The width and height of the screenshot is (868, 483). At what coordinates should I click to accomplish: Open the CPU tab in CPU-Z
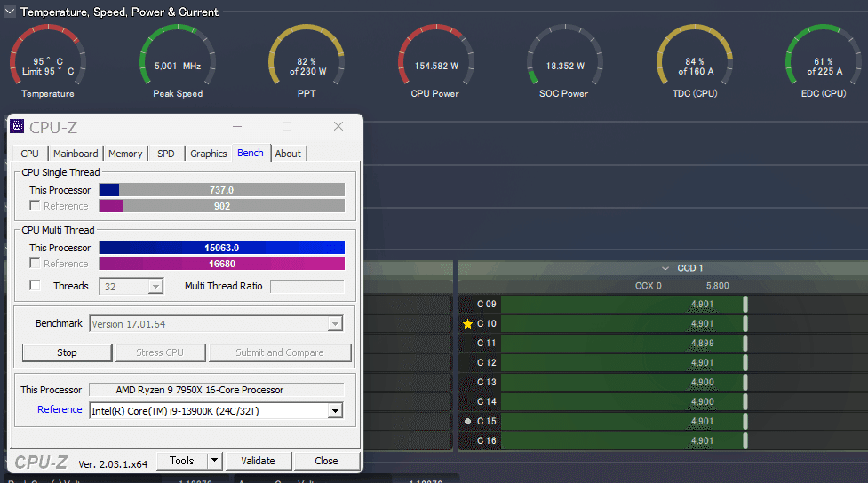30,154
